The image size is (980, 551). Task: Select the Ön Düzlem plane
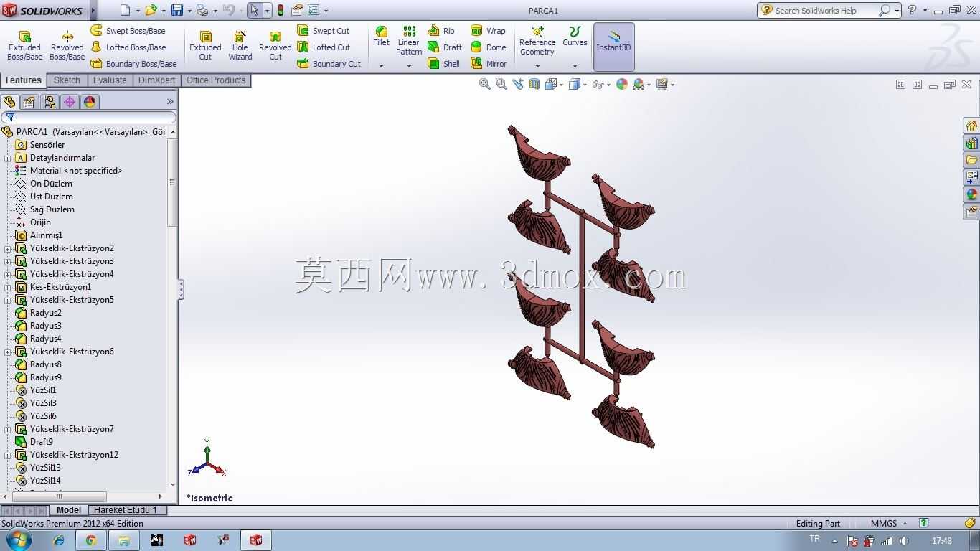[x=51, y=184]
